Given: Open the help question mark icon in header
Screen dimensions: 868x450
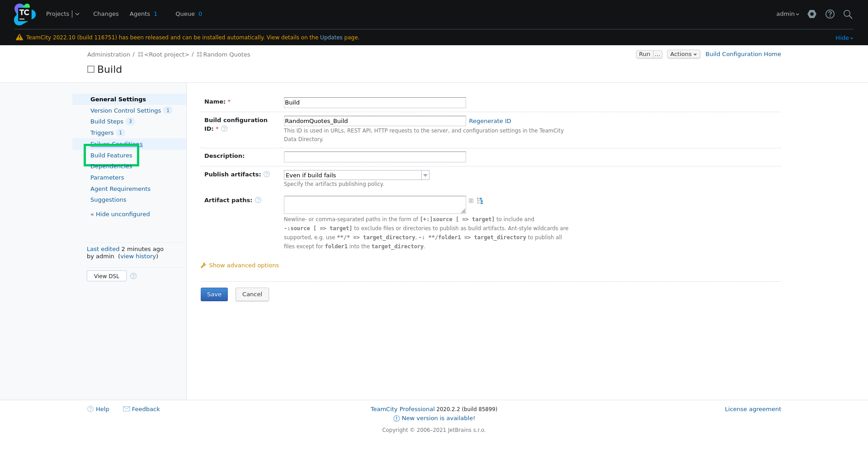Looking at the screenshot, I should 830,14.
